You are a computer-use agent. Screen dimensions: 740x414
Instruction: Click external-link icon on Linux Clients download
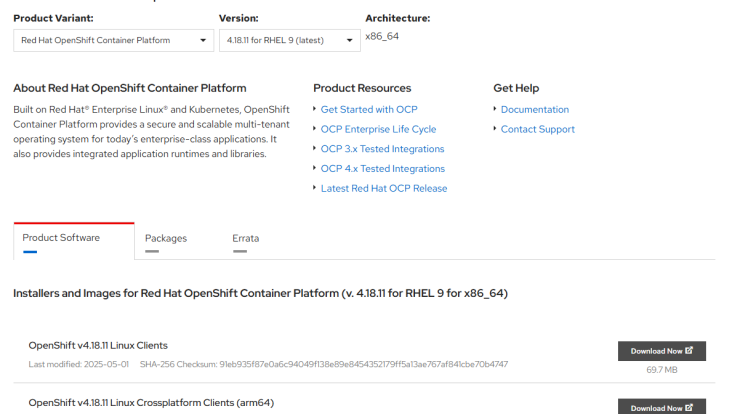coord(689,350)
